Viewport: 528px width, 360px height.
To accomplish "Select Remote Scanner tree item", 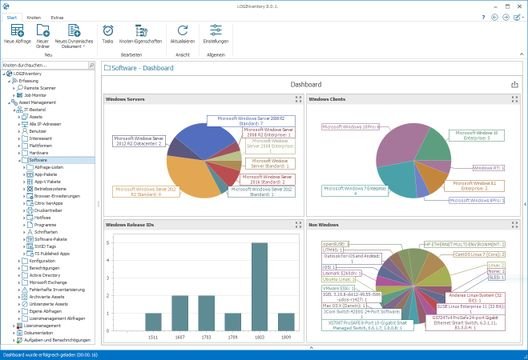I will point(40,88).
